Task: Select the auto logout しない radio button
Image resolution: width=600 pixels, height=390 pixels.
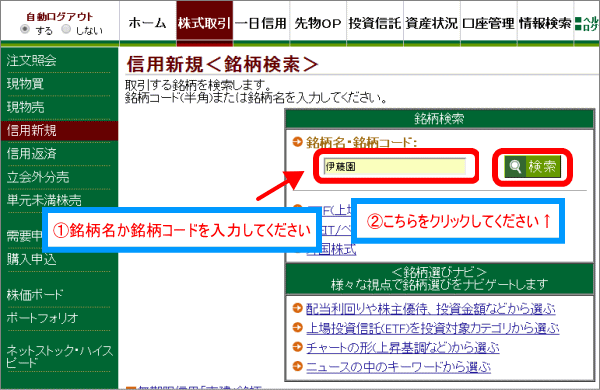Action: coord(66,29)
